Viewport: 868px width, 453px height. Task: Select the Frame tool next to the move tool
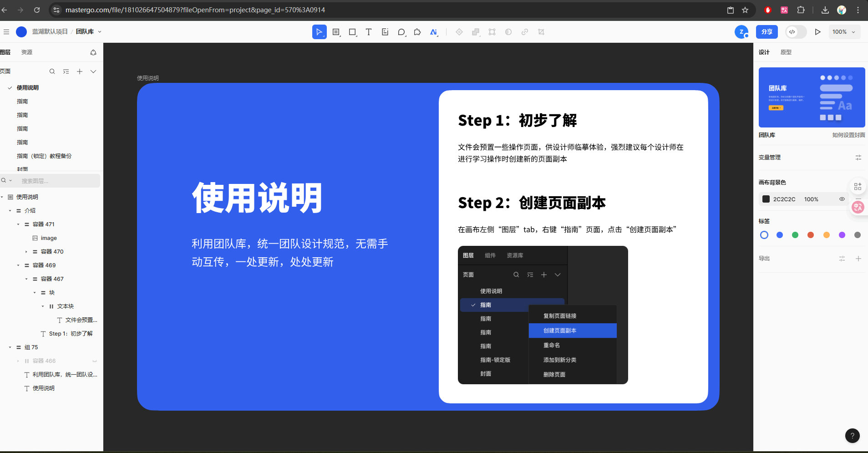336,32
